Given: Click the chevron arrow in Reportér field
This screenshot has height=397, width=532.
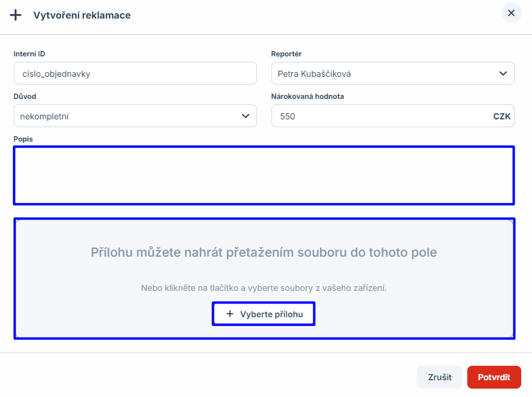Looking at the screenshot, I should click(503, 74).
